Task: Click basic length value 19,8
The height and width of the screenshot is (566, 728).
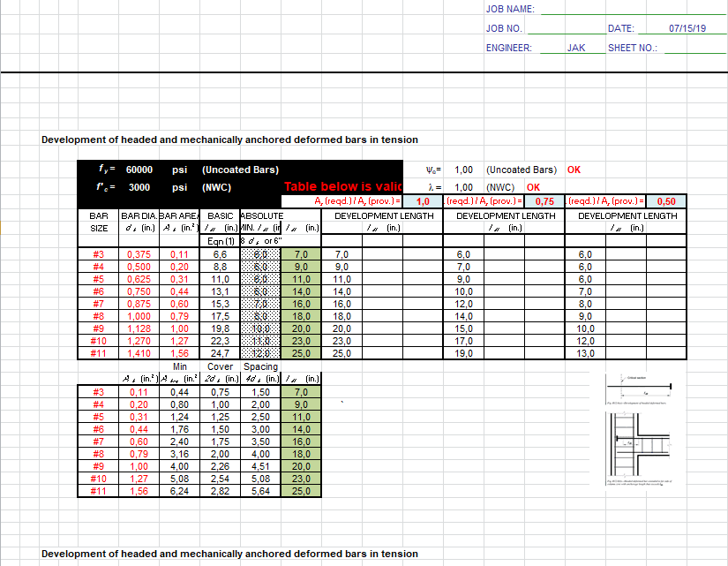Action: pyautogui.click(x=220, y=328)
